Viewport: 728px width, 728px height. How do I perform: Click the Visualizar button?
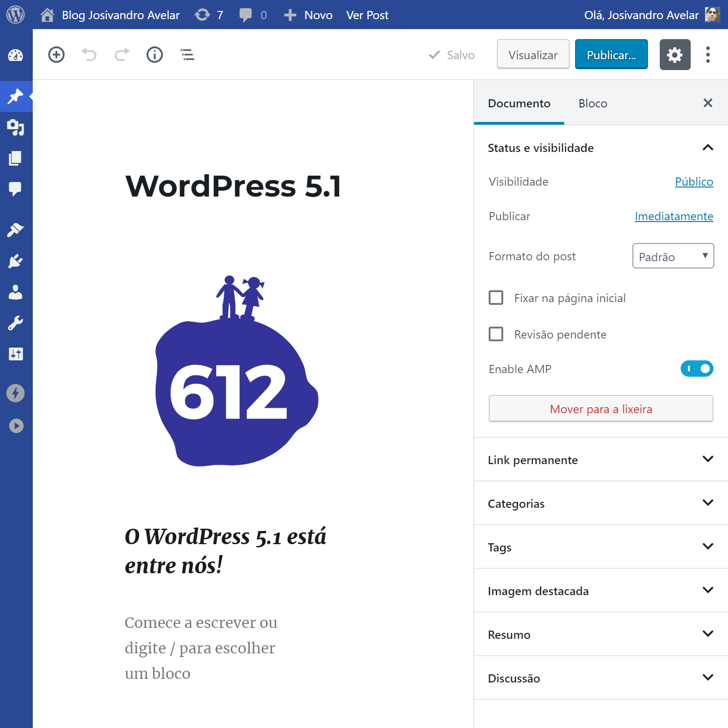click(x=533, y=55)
